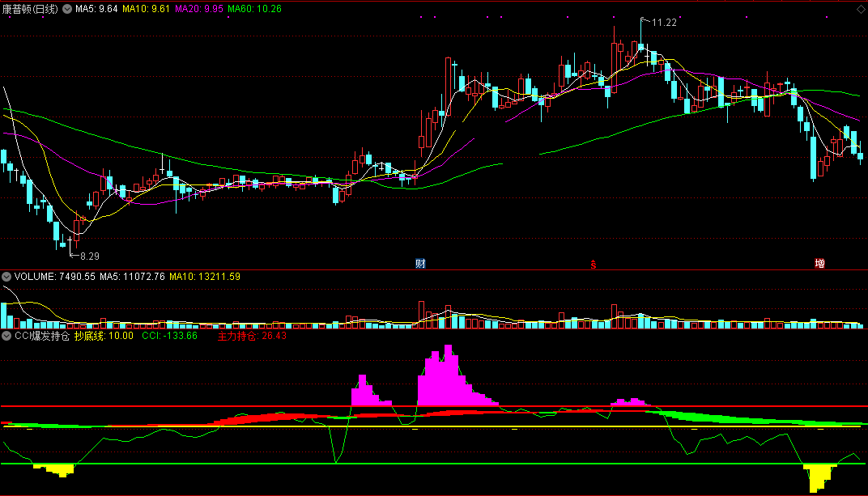868x496 pixels.
Task: Open the CCI爆发持仓 indicator dropdown chevron
Action: 6,336
